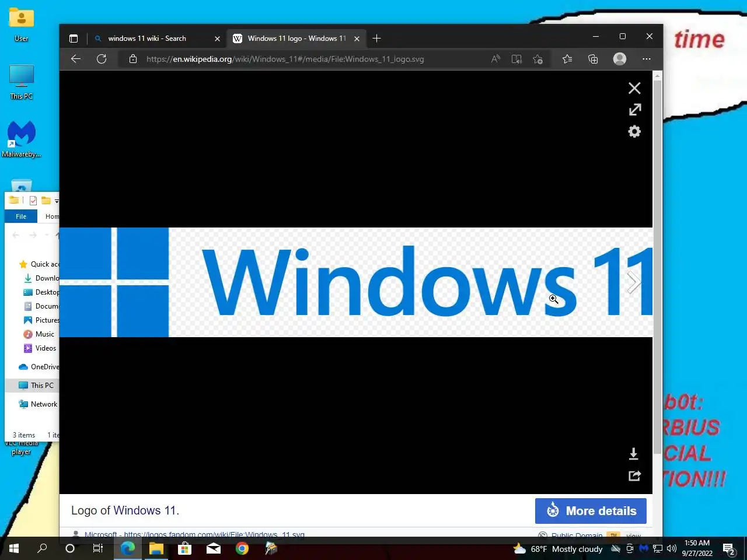
Task: Open the logos.fandom.com source link
Action: [x=214, y=534]
